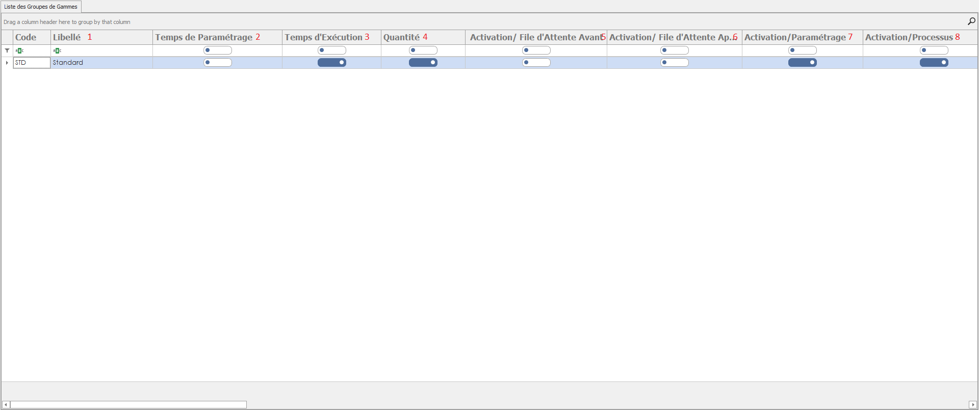Toggle Activation/Paramétrage filter switch in filter row
Screen dimensions: 980x410
(x=802, y=50)
